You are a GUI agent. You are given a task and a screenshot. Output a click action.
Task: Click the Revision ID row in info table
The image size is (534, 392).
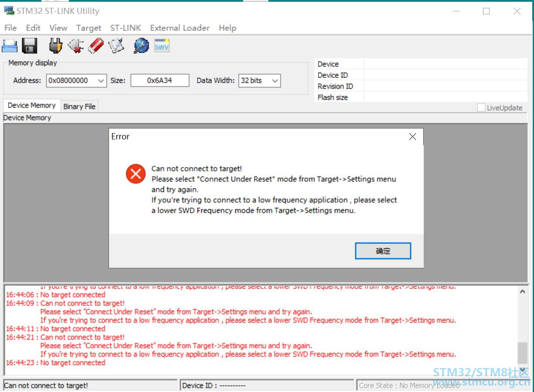[x=421, y=86]
